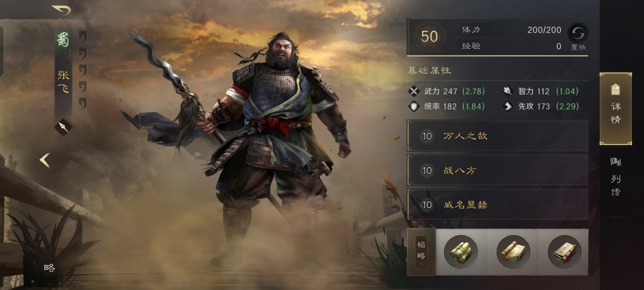Screen dimensions: 644x290
Task: Expand the 威名显赫 skill panel
Action: [497, 205]
